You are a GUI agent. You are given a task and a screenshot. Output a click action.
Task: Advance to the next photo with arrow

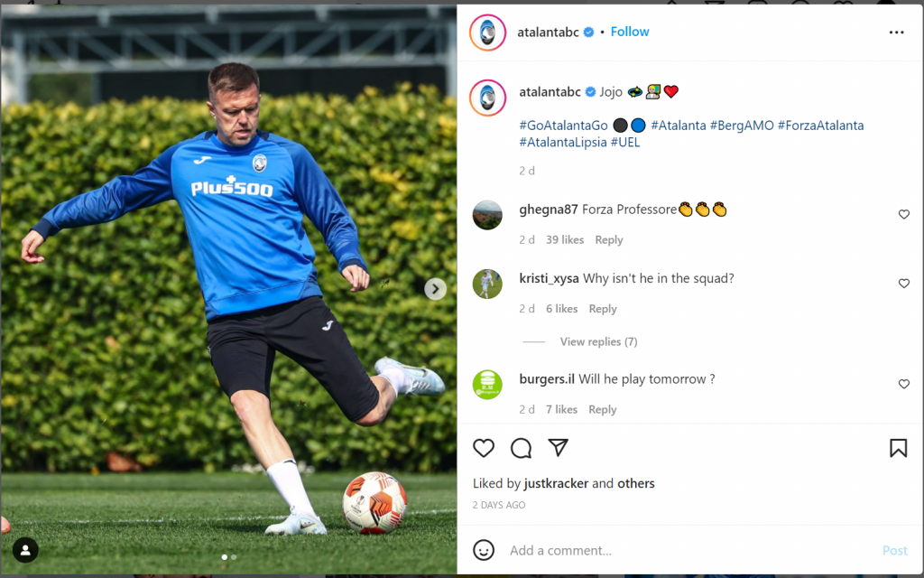pyautogui.click(x=436, y=289)
